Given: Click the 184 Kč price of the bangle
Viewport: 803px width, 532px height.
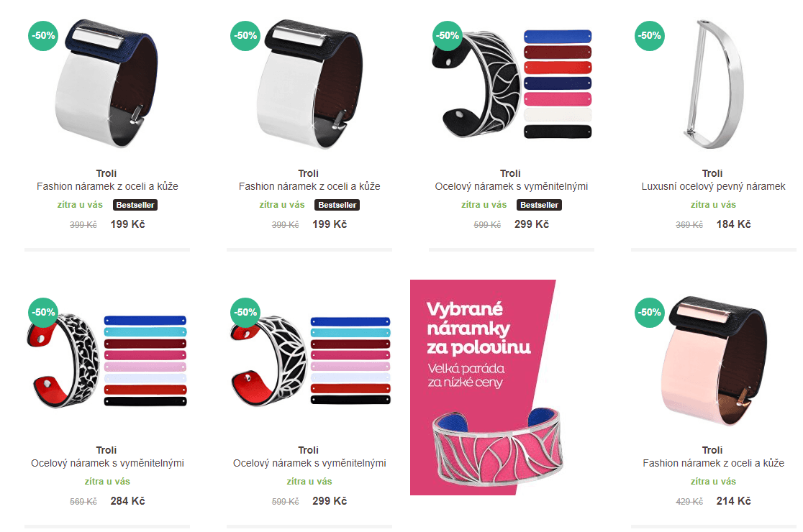Looking at the screenshot, I should coord(733,224).
